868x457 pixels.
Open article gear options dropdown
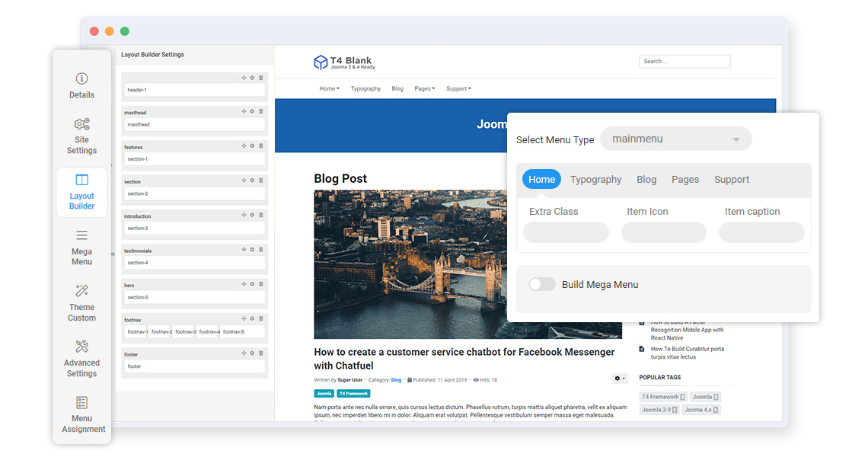(619, 379)
